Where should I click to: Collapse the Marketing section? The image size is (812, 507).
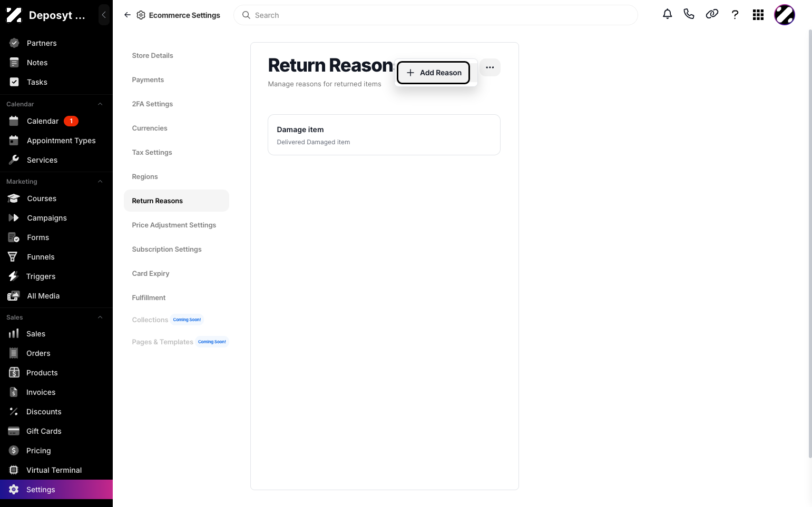[100, 182]
